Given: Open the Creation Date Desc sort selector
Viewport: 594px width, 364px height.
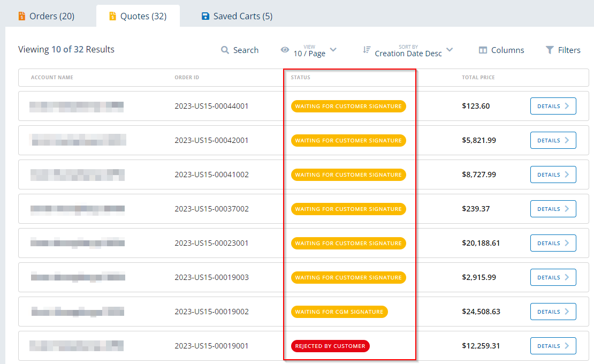Looking at the screenshot, I should click(x=408, y=51).
